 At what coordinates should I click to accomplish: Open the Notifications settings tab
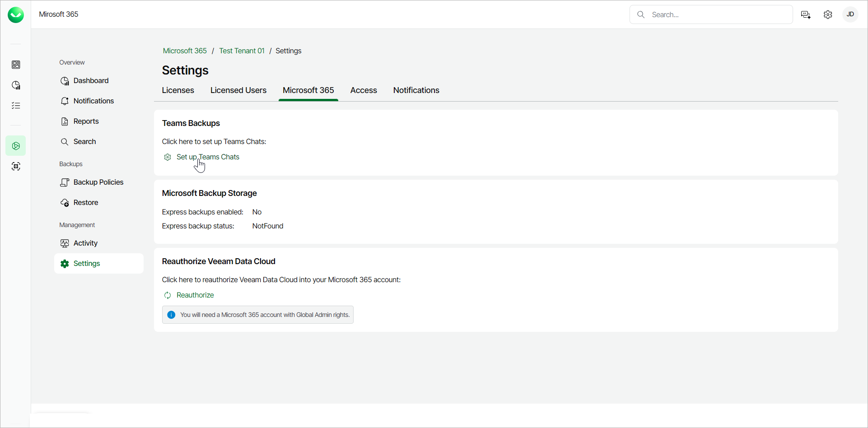coord(416,90)
